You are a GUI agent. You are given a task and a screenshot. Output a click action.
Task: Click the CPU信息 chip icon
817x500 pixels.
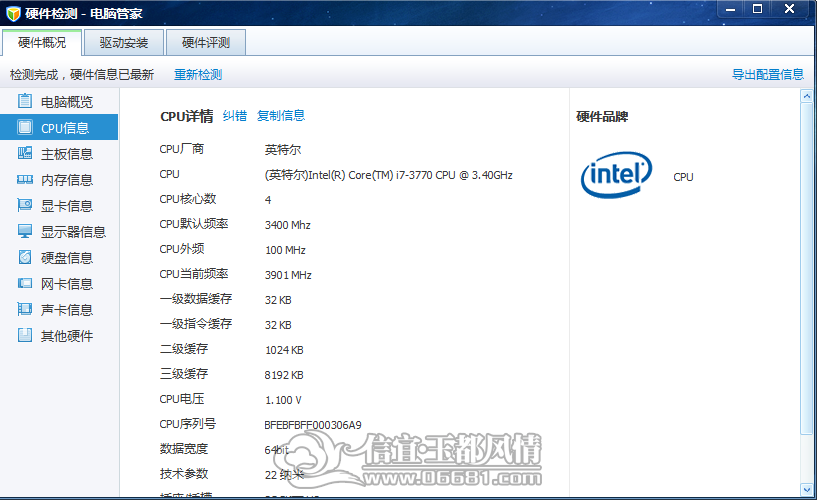pos(24,127)
